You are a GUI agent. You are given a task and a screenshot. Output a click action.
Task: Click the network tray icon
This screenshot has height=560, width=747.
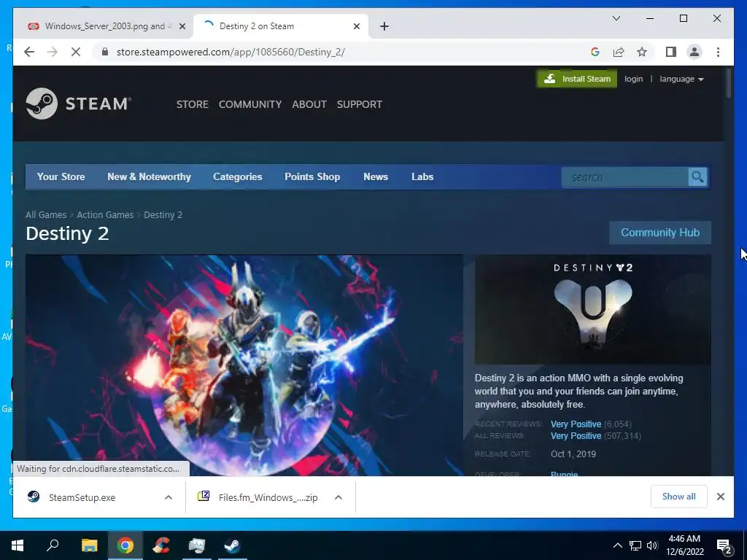[635, 545]
